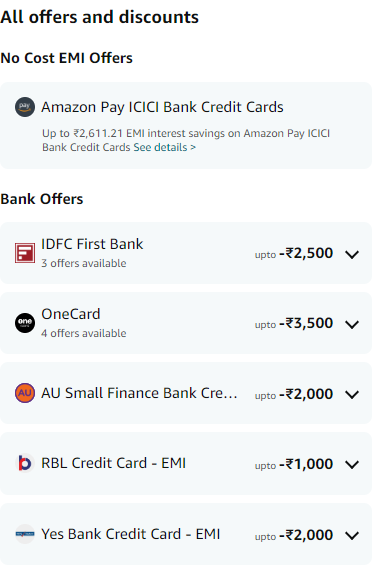Expand Yes Bank Credit Card EMI chevron
This screenshot has height=569, width=377.
point(352,535)
